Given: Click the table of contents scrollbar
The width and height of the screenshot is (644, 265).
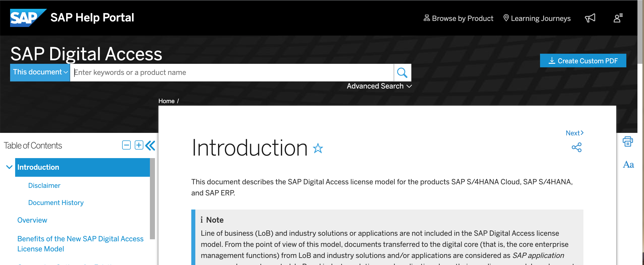Looking at the screenshot, I should point(152,198).
